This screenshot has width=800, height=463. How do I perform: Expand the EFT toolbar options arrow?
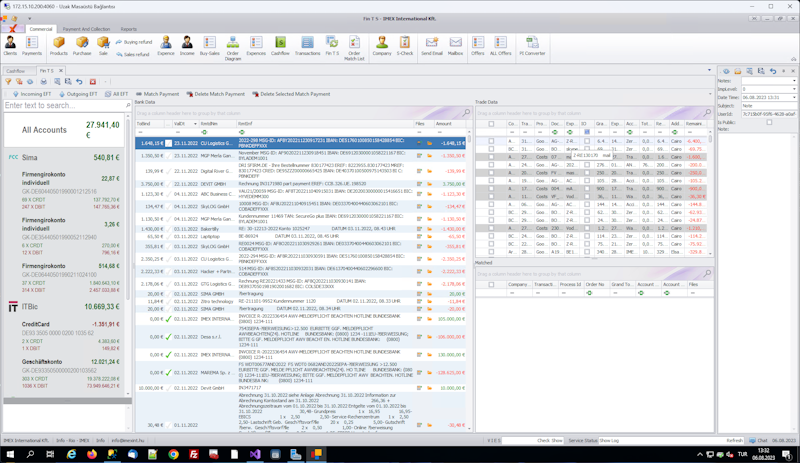tap(710, 94)
